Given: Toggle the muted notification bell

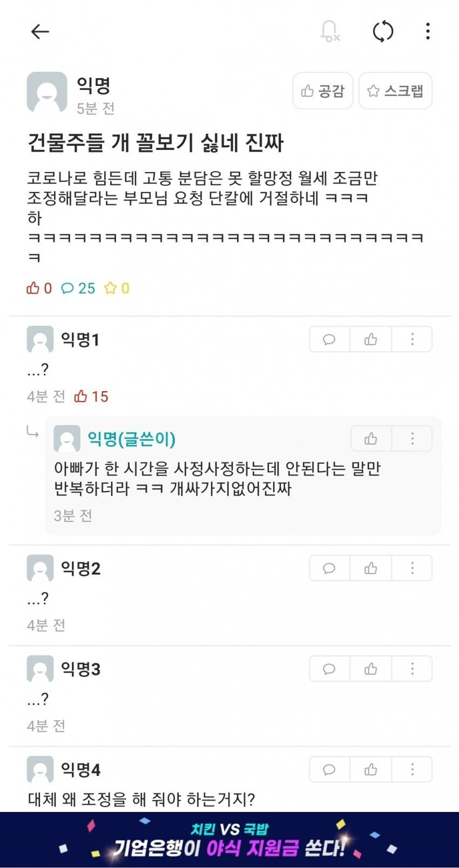Looking at the screenshot, I should click(329, 31).
